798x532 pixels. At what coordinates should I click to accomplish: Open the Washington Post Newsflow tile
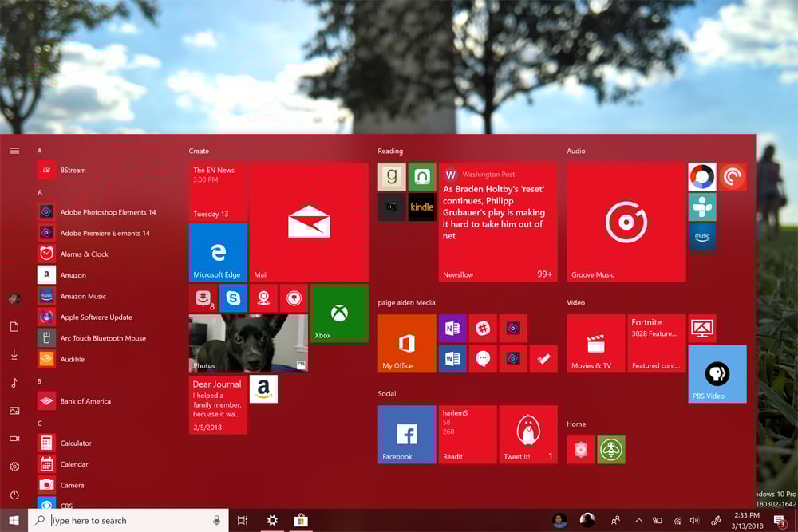[497, 222]
